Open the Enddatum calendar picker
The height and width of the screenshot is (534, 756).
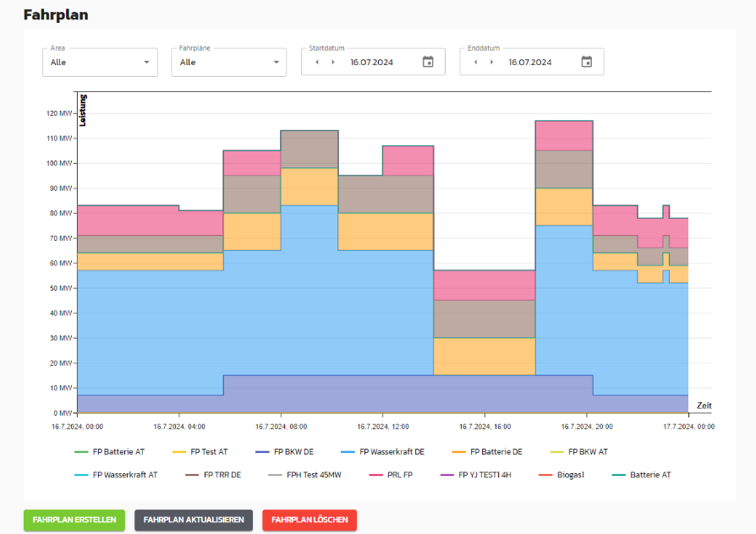[587, 62]
